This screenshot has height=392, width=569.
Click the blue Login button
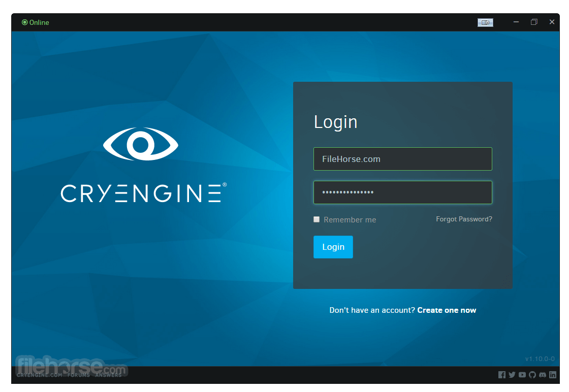333,247
